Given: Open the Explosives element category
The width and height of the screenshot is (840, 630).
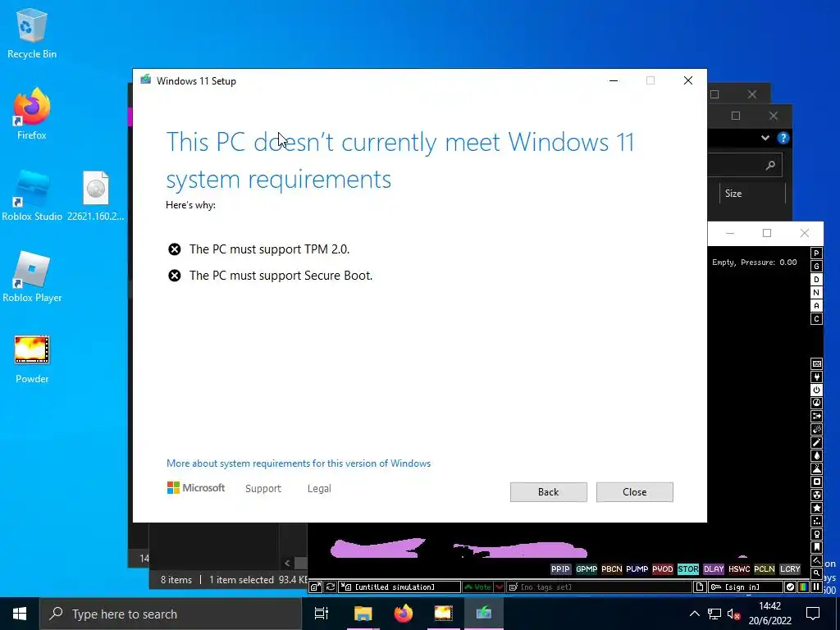Looking at the screenshot, I should [816, 429].
